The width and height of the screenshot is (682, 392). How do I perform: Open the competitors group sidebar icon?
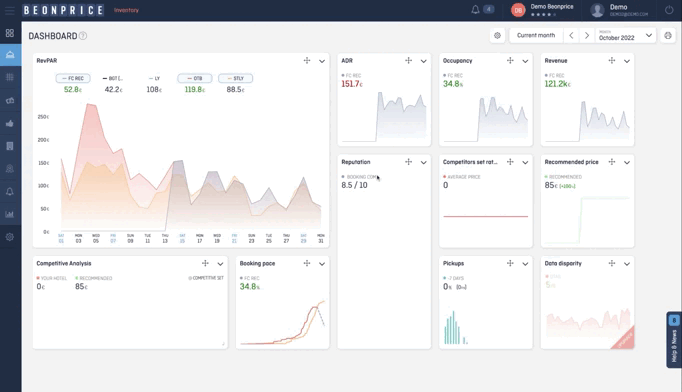(10, 169)
